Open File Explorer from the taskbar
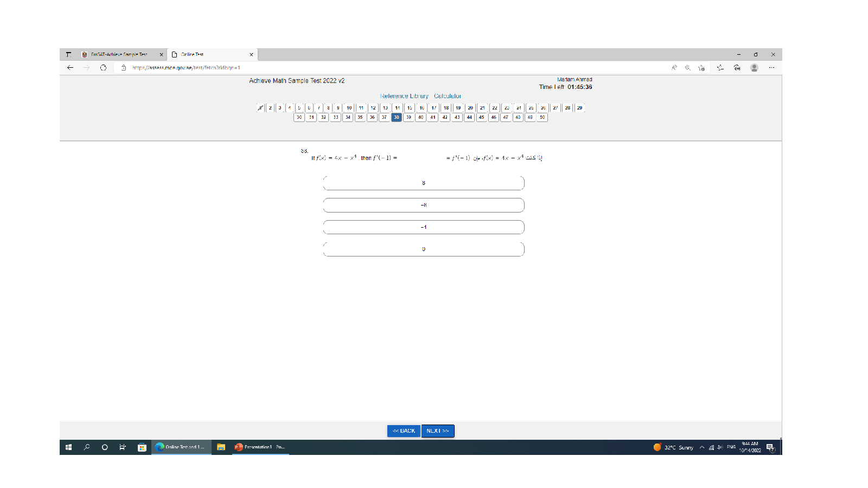 click(221, 447)
